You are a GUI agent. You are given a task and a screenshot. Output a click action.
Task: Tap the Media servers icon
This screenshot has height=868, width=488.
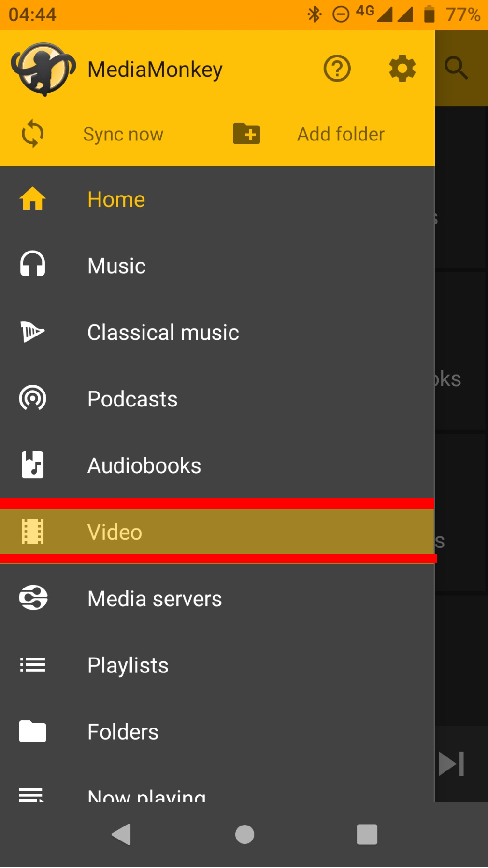coord(33,598)
